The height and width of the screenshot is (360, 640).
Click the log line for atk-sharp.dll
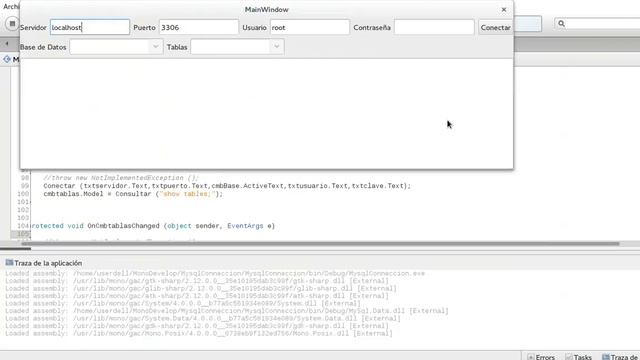[197, 296]
